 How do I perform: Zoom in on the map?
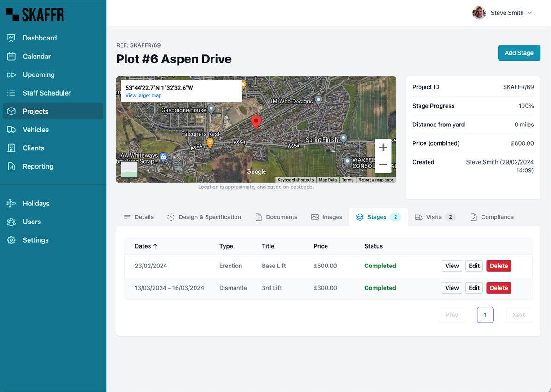383,148
